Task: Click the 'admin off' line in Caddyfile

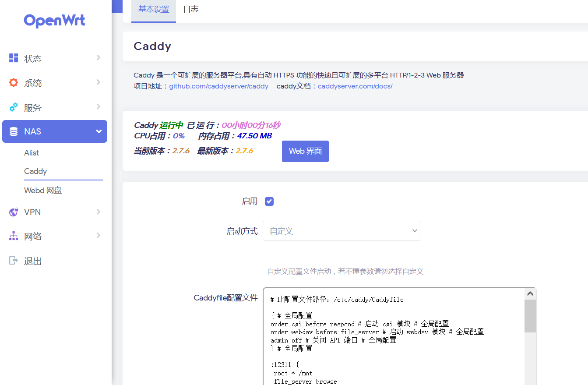Action: pos(333,340)
